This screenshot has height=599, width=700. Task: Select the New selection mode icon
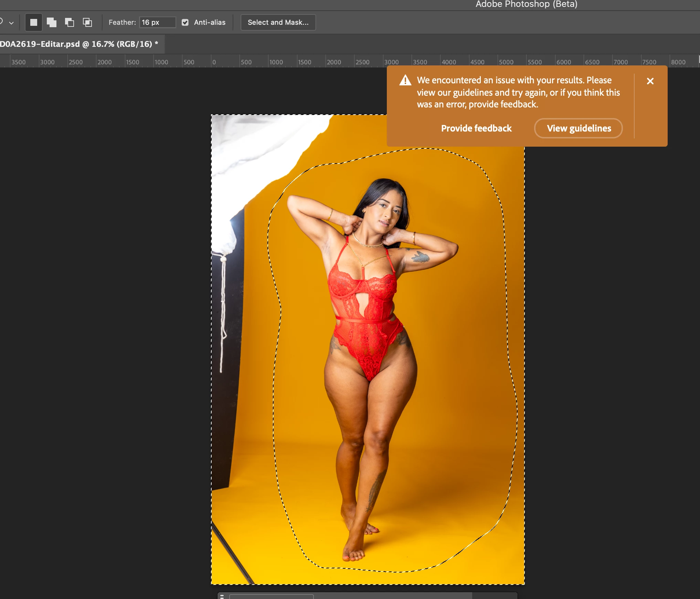click(34, 22)
